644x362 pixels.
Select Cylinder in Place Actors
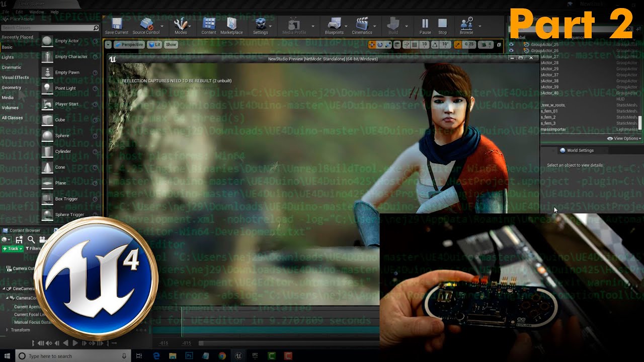click(x=69, y=151)
